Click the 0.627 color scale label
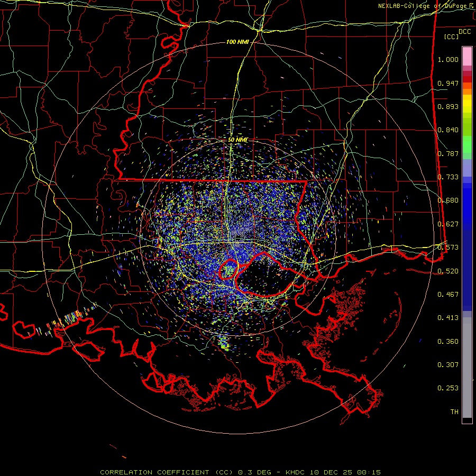The height and width of the screenshot is (476, 476). 448,224
